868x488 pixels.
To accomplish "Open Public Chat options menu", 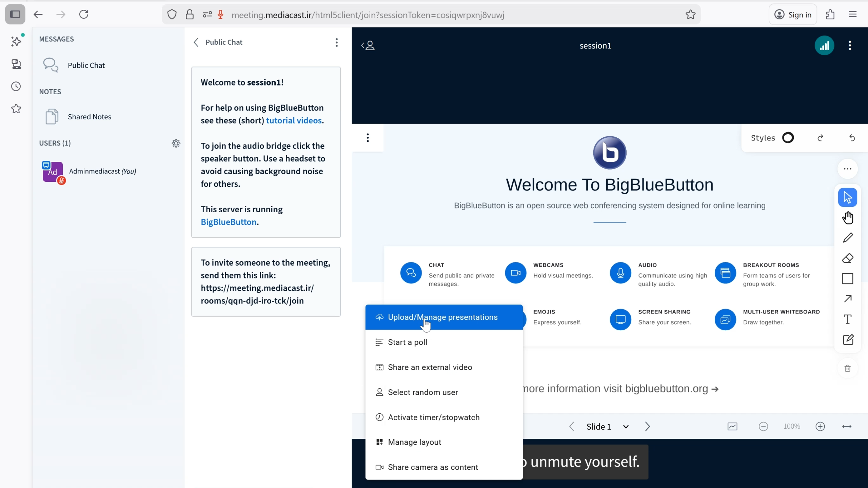I will pyautogui.click(x=336, y=42).
